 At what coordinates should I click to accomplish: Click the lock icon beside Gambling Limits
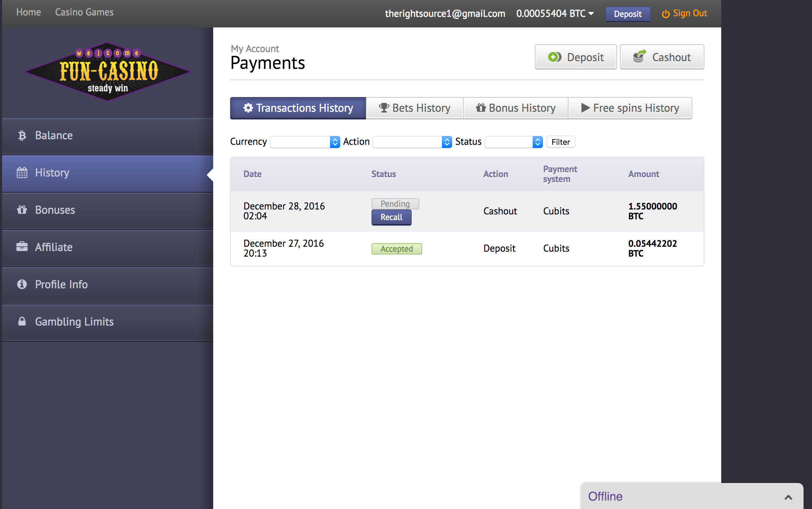[x=22, y=321]
